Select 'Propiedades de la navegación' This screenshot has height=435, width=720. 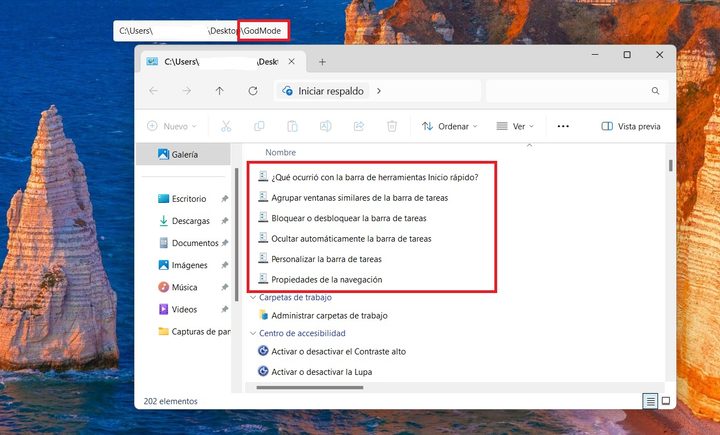click(x=326, y=280)
